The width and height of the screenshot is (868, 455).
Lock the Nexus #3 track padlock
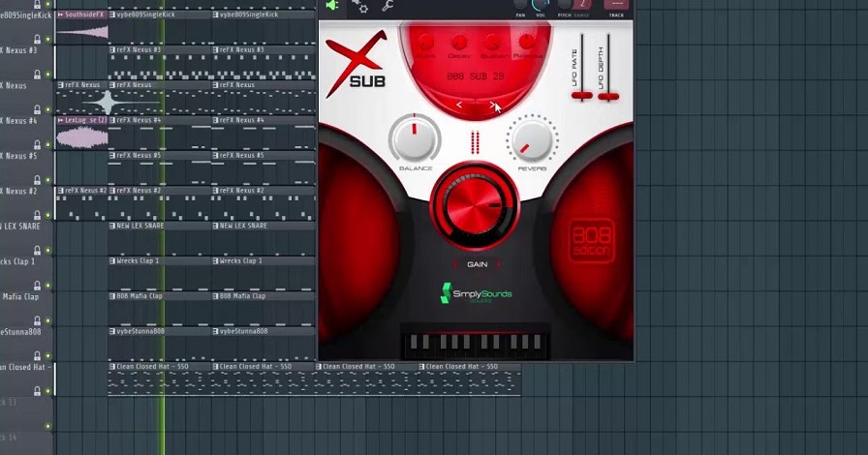[x=37, y=75]
